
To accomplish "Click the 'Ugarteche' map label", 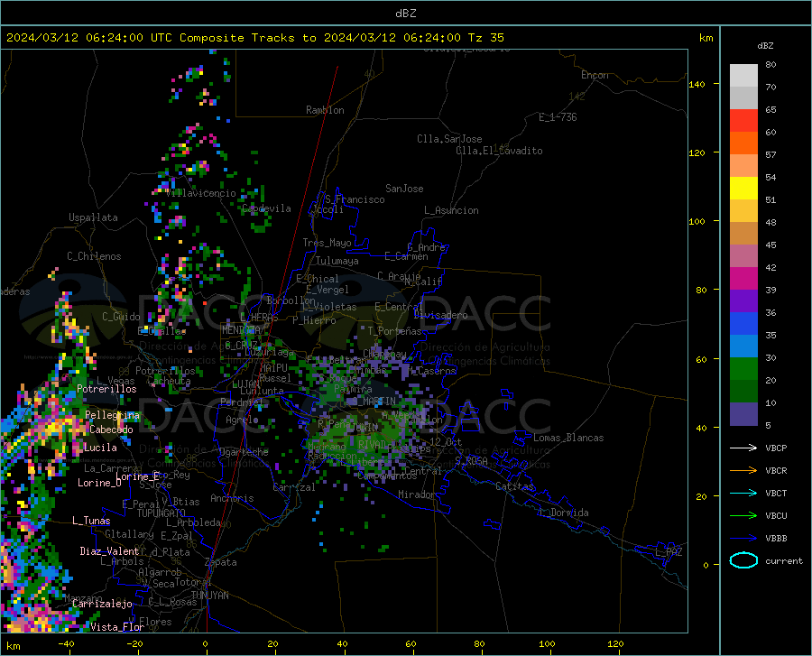I will click(x=244, y=452).
